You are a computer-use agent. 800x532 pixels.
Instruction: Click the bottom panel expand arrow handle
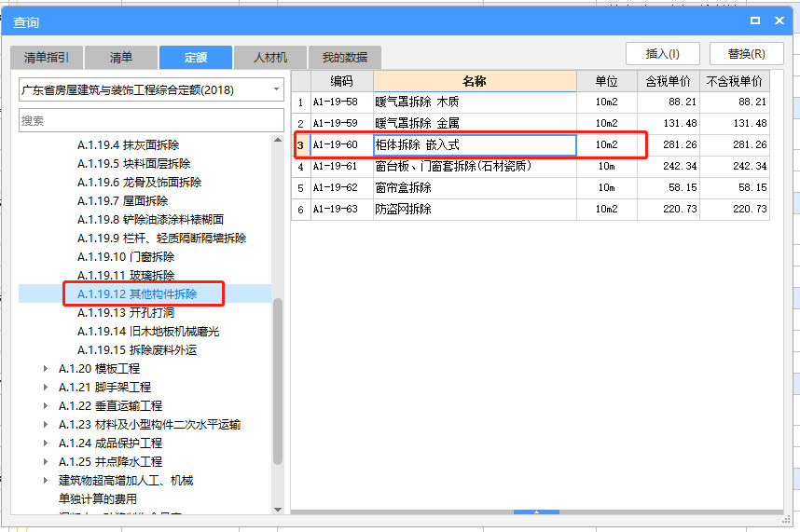click(x=536, y=512)
